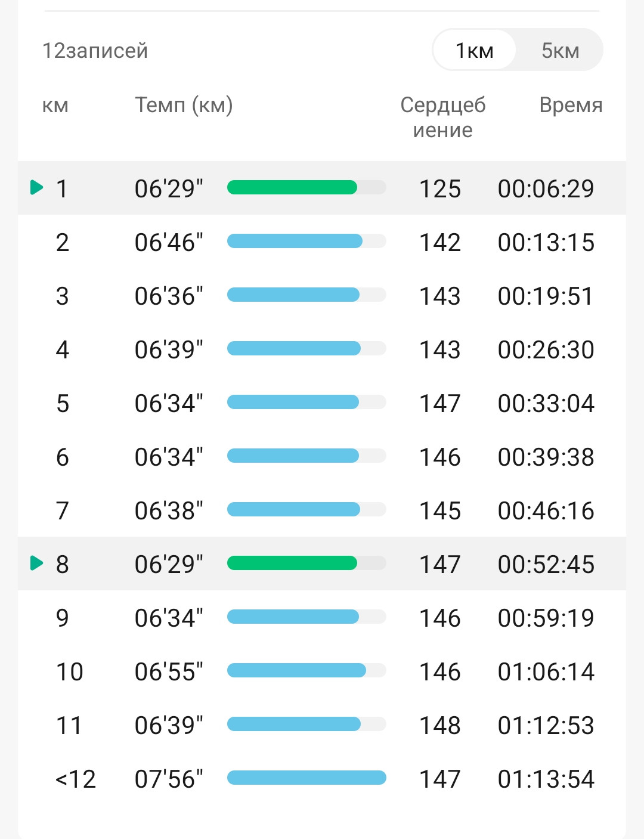Tap the км column header
The height and width of the screenshot is (839, 644).
click(55, 106)
